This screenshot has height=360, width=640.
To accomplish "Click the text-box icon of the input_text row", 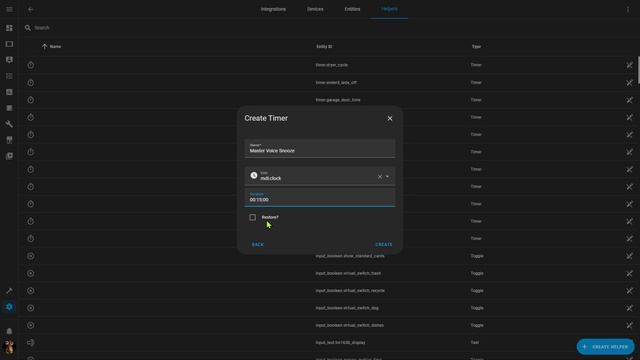I will (31, 342).
